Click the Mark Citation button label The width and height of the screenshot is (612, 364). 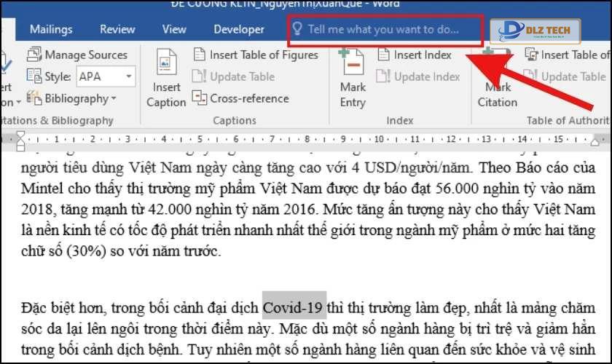tap(497, 95)
